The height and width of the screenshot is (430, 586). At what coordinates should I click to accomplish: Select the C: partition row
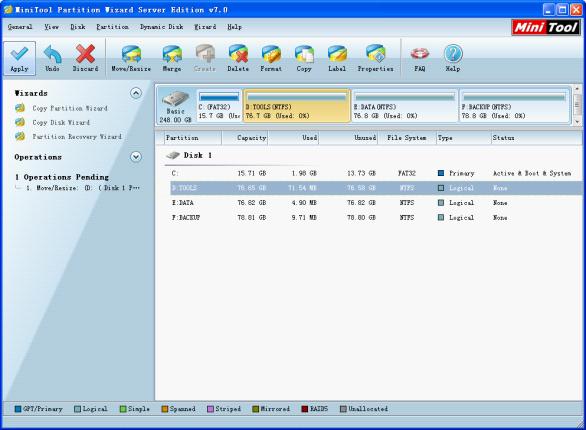(376, 173)
